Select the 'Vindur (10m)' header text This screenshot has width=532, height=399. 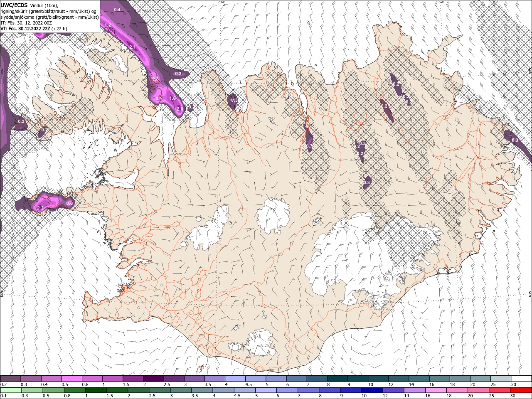44,5
